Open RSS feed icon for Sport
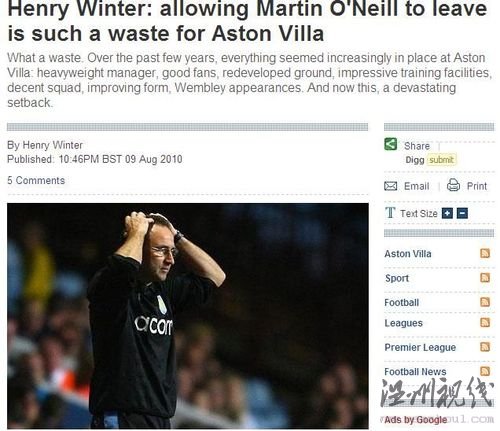 tap(485, 278)
